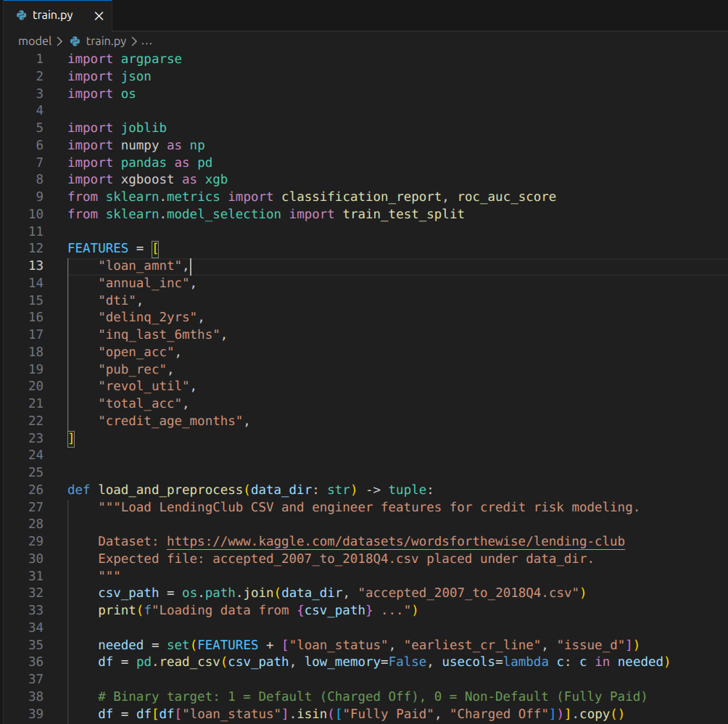Click the "issue_d" string
The width and height of the screenshot is (728, 724).
tap(590, 645)
